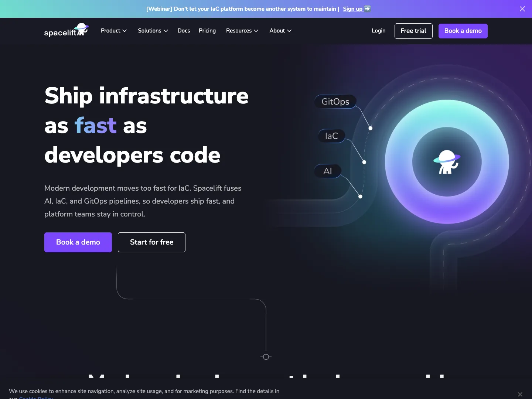This screenshot has height=399, width=532.
Task: Click the highlighted word 'fast' in headline
Action: pyautogui.click(x=95, y=125)
